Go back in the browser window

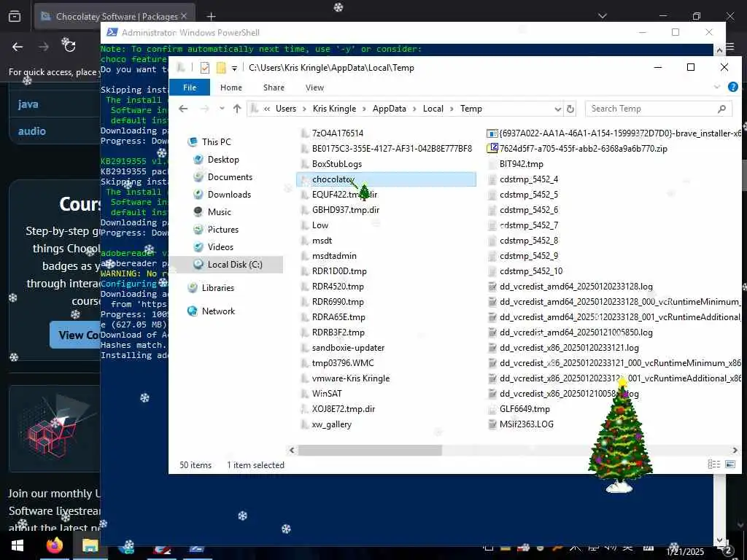tap(18, 47)
